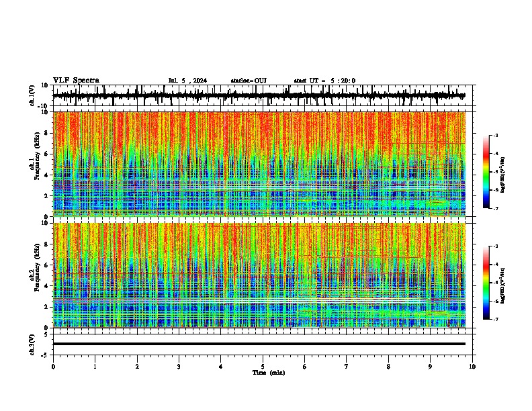Click the date "Jul. 5, 2024" header

point(187,81)
